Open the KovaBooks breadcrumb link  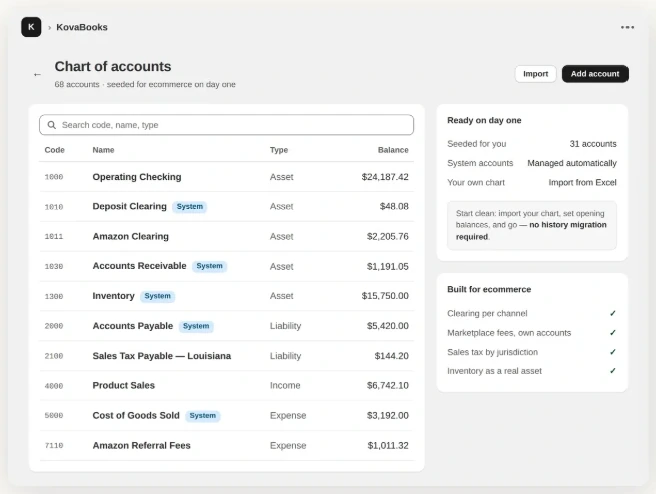[82, 27]
